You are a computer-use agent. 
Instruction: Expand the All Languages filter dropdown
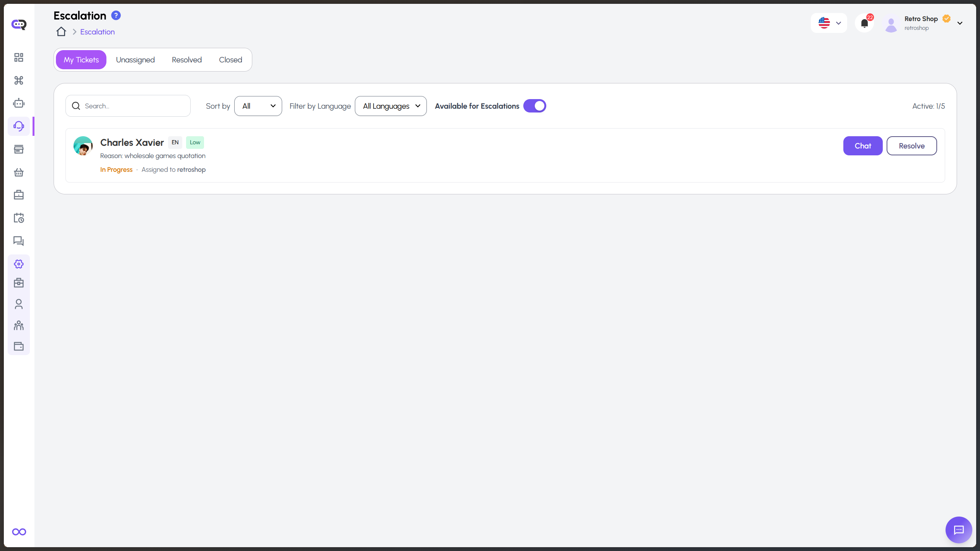[391, 106]
